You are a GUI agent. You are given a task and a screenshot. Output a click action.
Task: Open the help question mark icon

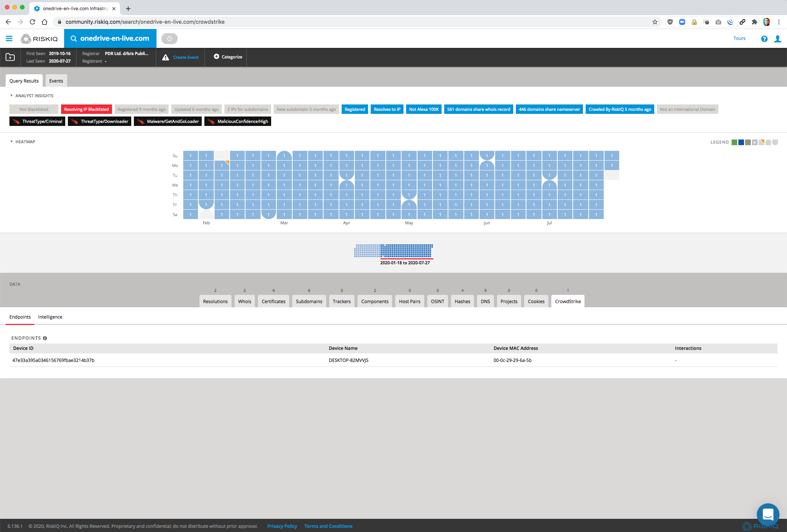pos(764,39)
